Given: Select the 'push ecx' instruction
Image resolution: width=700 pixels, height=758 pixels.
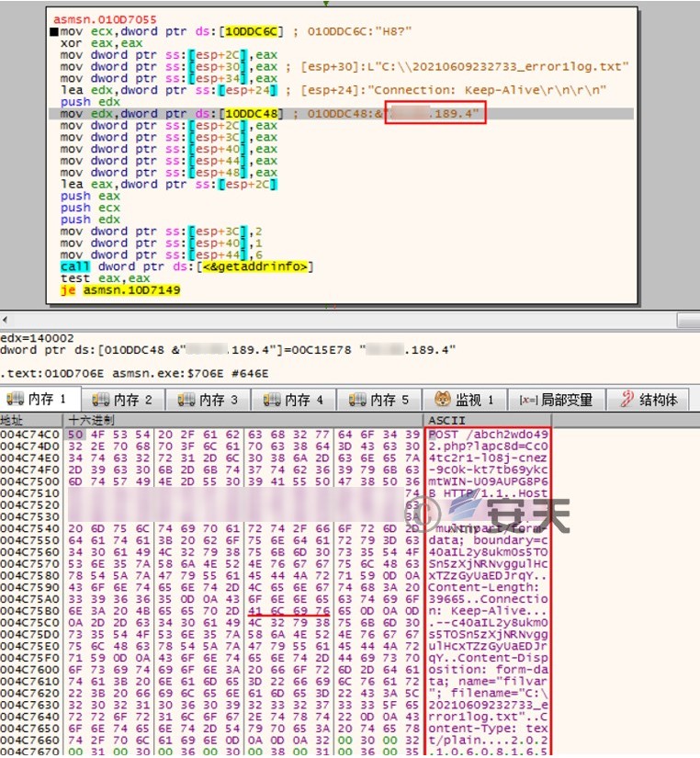Looking at the screenshot, I should [90, 208].
